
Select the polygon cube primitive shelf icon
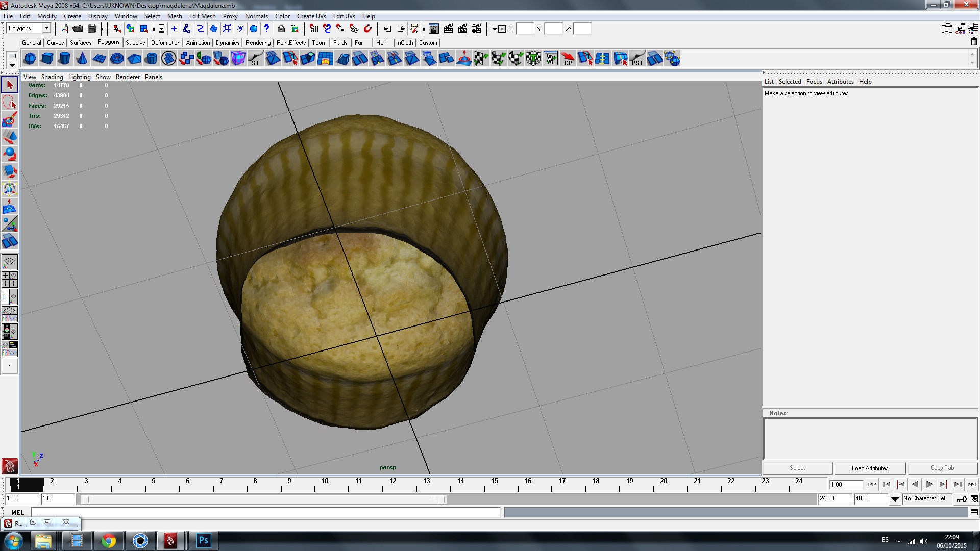tap(47, 59)
